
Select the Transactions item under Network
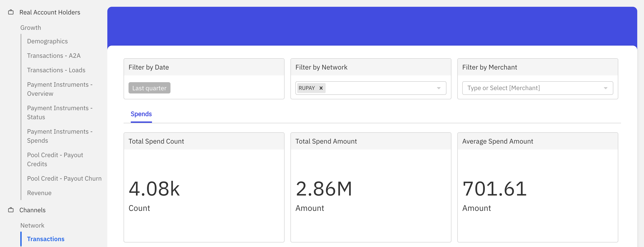[46, 239]
